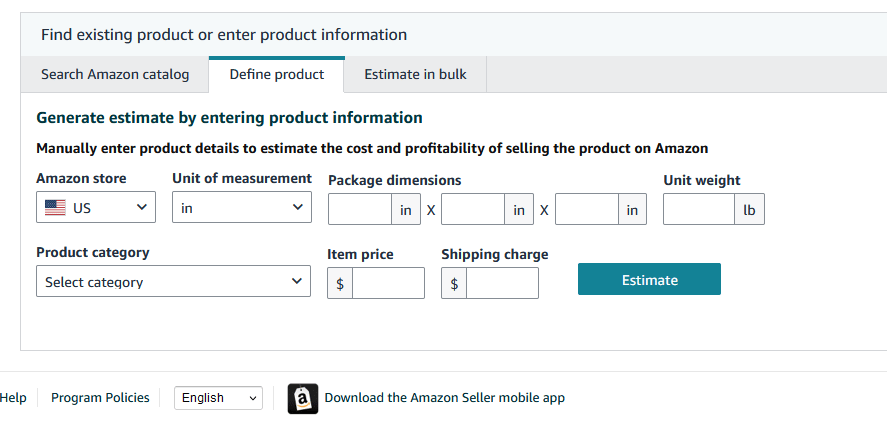Click the Shipping charge input field
Screen dimensions: 887x433
point(502,283)
